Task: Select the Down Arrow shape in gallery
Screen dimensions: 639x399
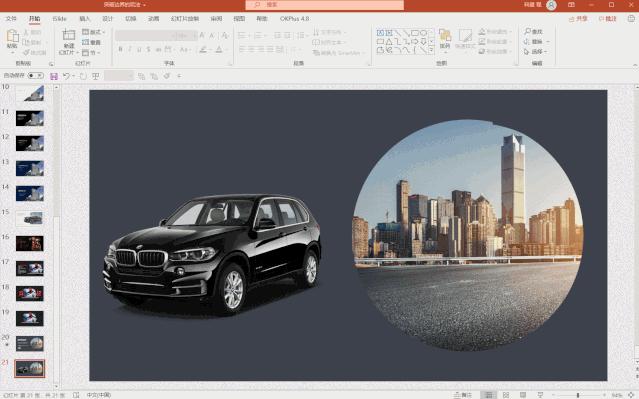Action: tap(423, 42)
